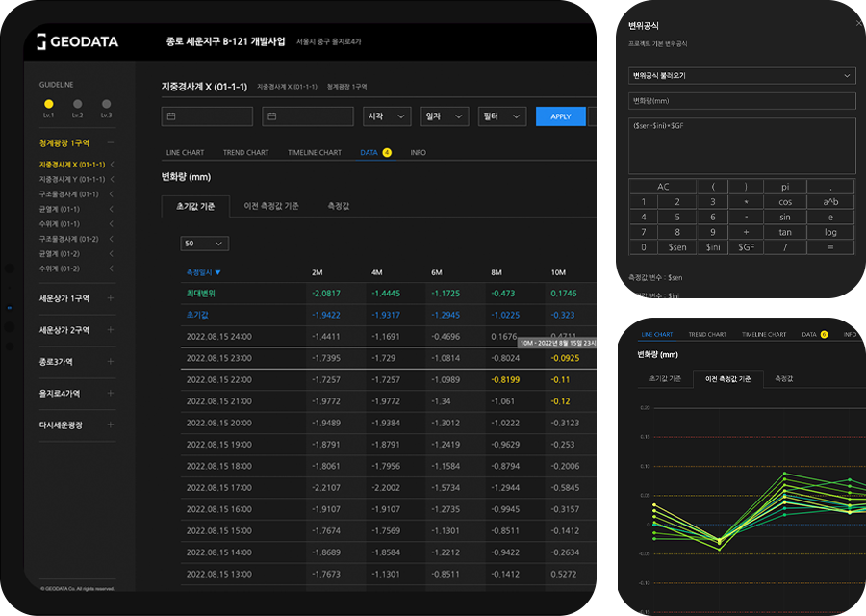Screen dimensions: 866x616
Task: Click the chevron next to 구조물경사계 (01-2)
Action: pyautogui.click(x=112, y=240)
